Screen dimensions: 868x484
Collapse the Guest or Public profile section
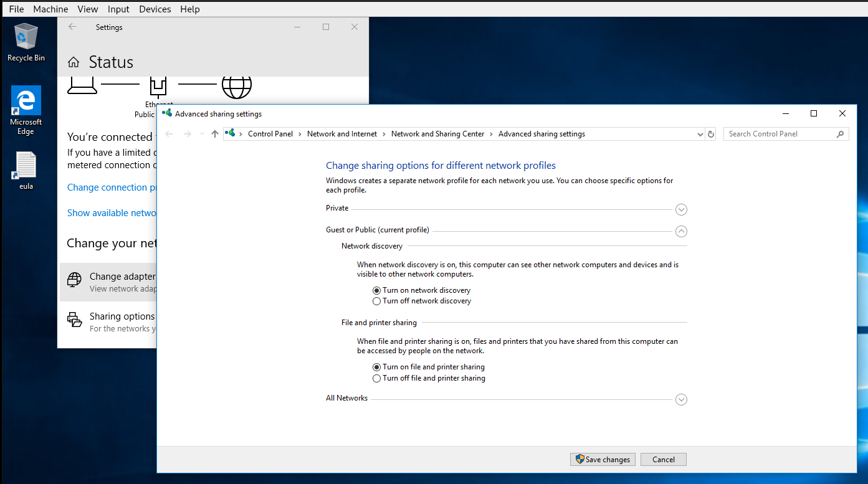(681, 231)
